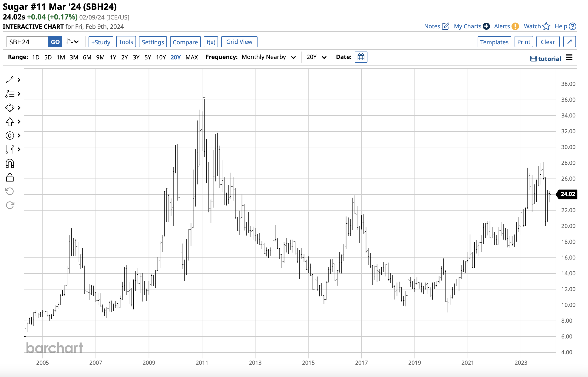Click the 2011 year axis label
The width and height of the screenshot is (588, 377).
coord(202,363)
